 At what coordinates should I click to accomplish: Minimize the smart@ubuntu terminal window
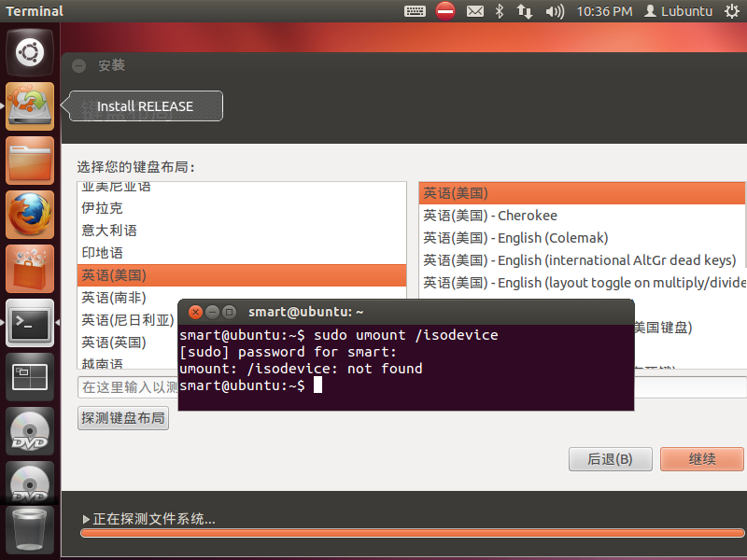[213, 313]
